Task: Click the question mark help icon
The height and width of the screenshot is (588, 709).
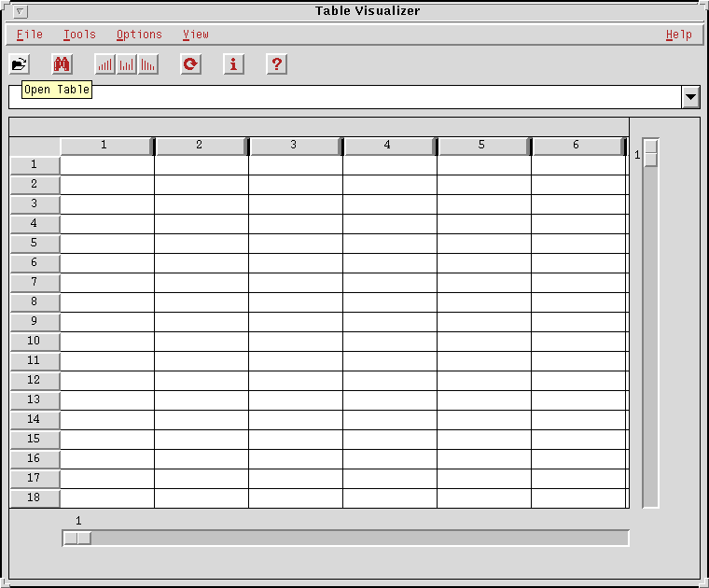Action: [277, 64]
